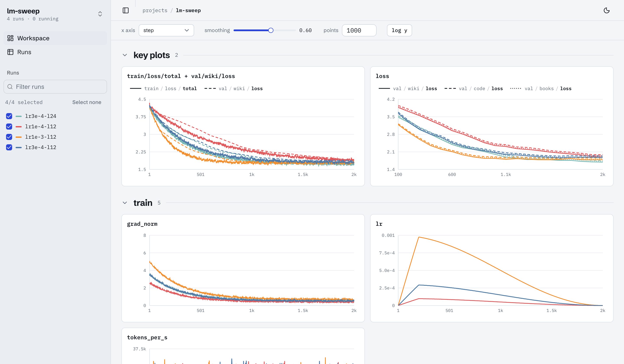624x364 pixels.
Task: Open the Workspace view
Action: [x=55, y=38]
